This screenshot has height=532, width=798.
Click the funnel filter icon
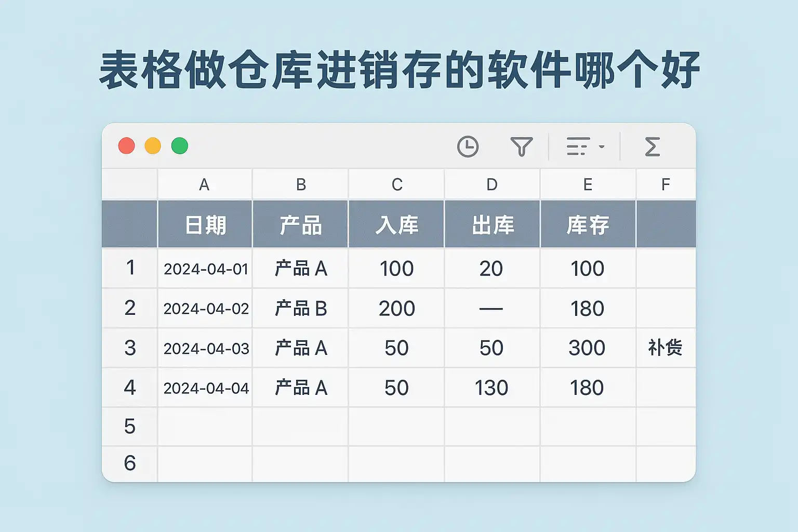[521, 147]
